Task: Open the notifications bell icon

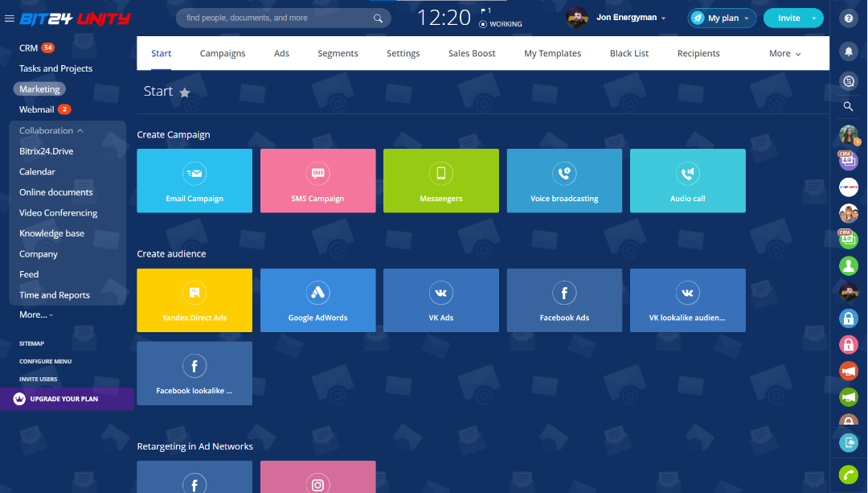Action: (x=849, y=51)
